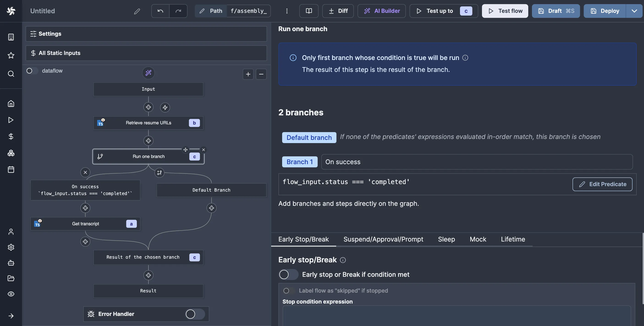Image resolution: width=644 pixels, height=326 pixels.
Task: Click the redo arrow icon
Action: tap(178, 11)
